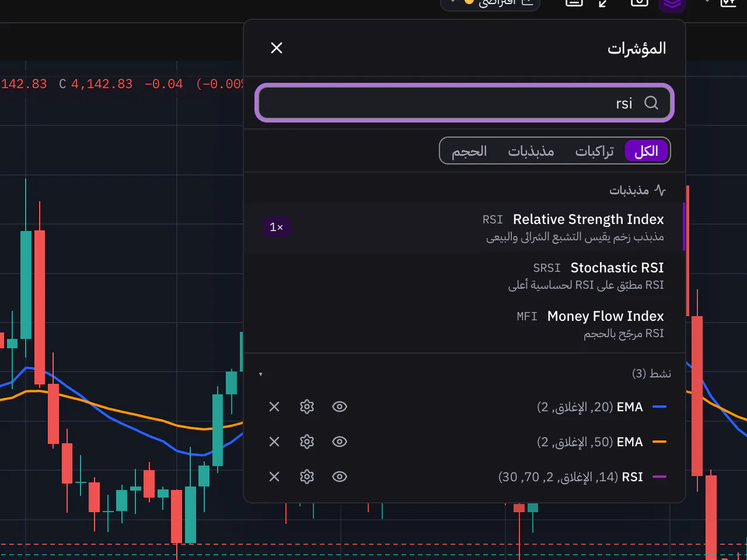This screenshot has width=747, height=560.
Task: Click the المؤشرات panel title
Action: [x=637, y=48]
